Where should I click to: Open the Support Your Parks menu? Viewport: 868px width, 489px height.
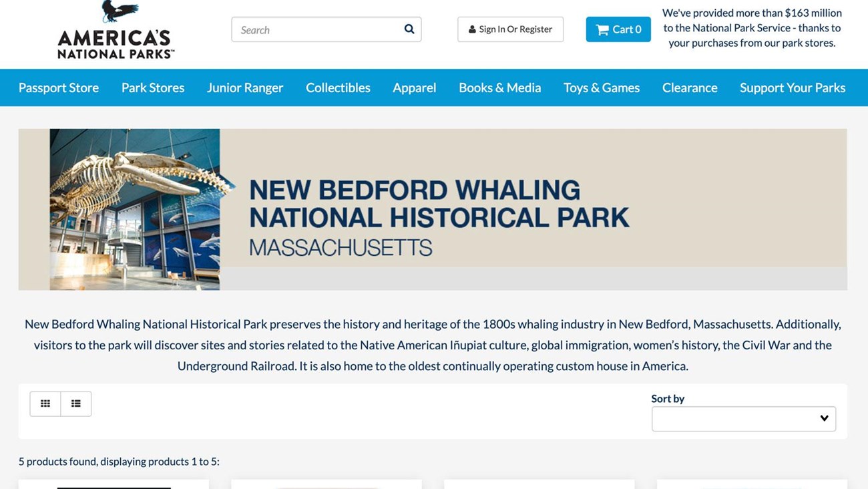click(x=793, y=88)
